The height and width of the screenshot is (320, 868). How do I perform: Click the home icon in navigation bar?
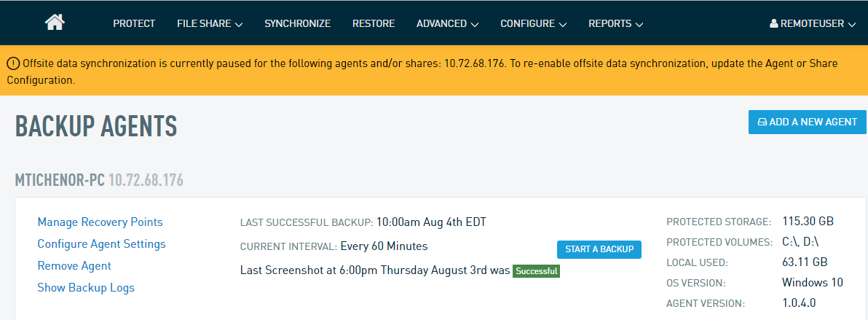55,23
